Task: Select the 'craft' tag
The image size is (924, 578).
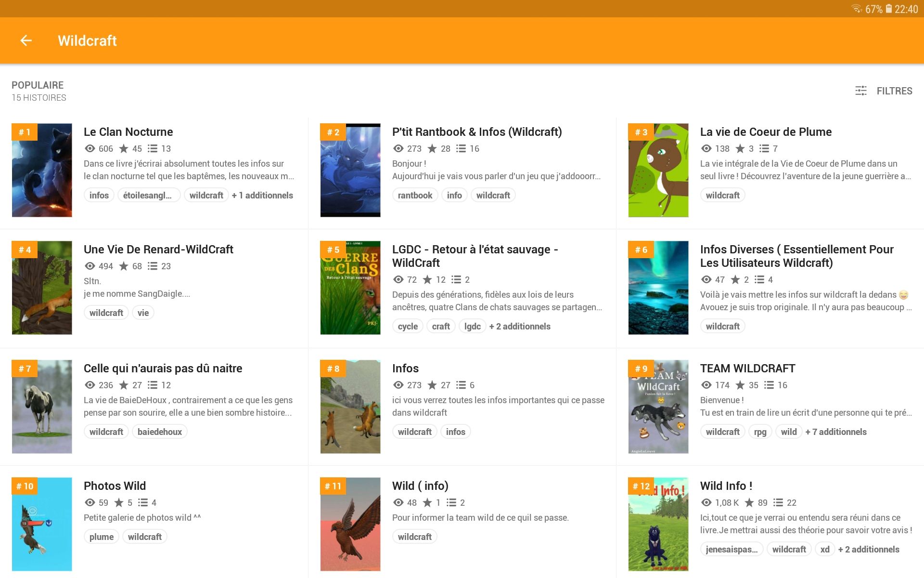Action: [441, 326]
